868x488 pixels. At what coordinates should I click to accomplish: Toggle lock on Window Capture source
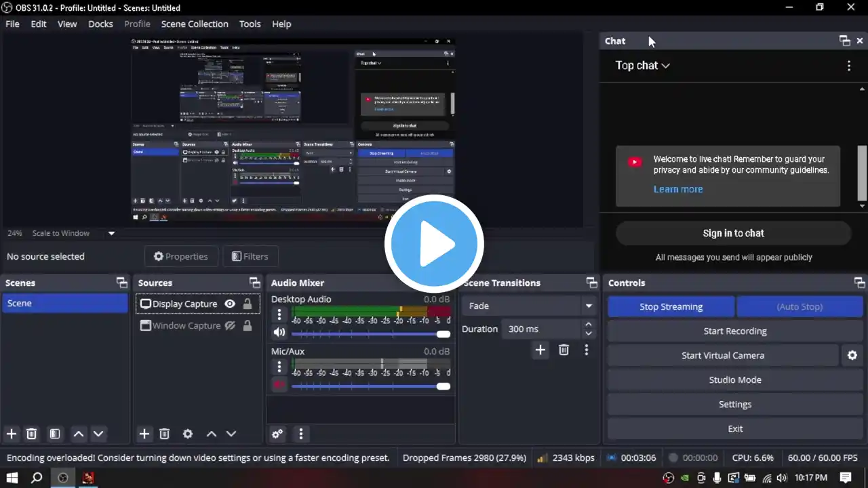point(248,325)
